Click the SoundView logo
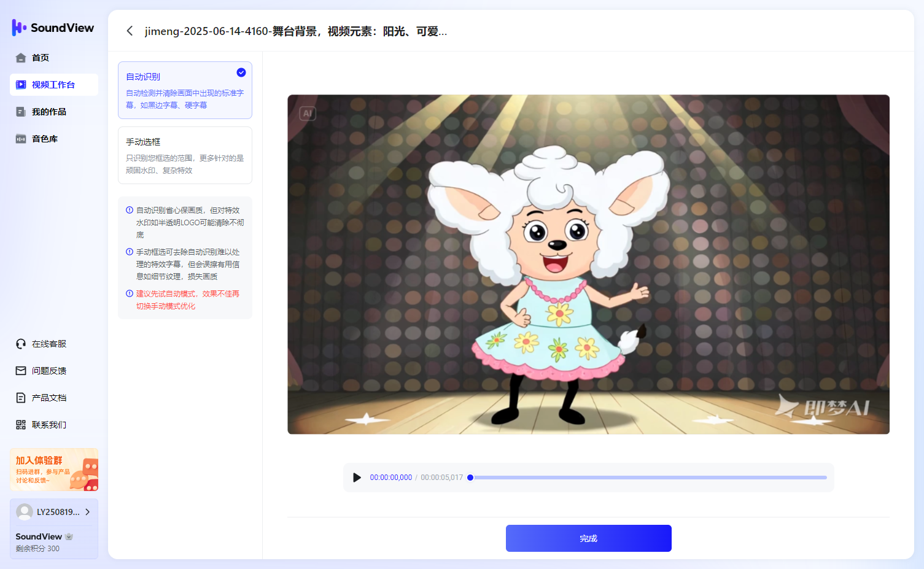The image size is (924, 569). tap(53, 28)
